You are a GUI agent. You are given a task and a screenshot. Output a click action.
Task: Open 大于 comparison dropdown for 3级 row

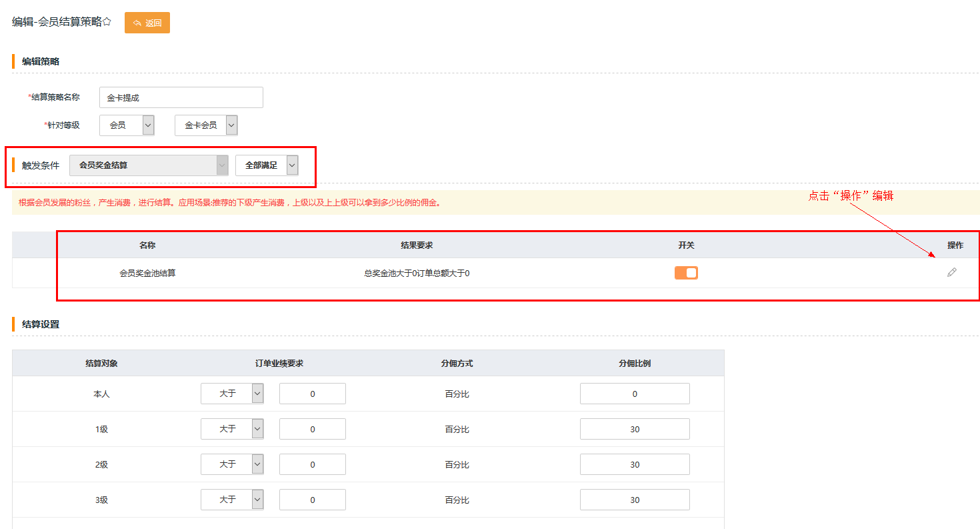pos(232,500)
